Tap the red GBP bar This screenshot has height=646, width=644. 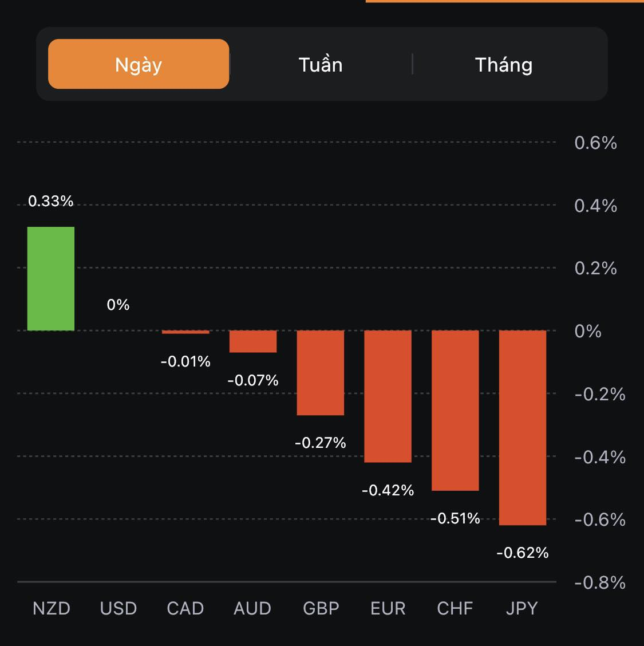click(x=321, y=373)
